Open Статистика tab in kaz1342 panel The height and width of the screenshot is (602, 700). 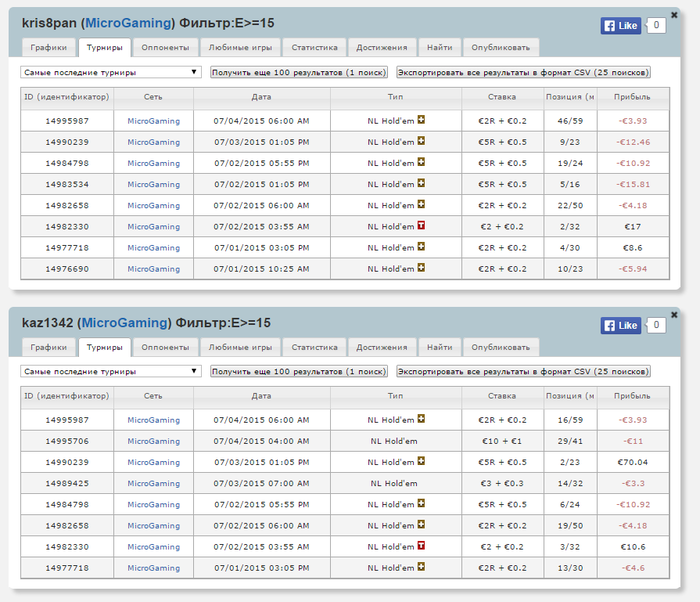click(314, 347)
